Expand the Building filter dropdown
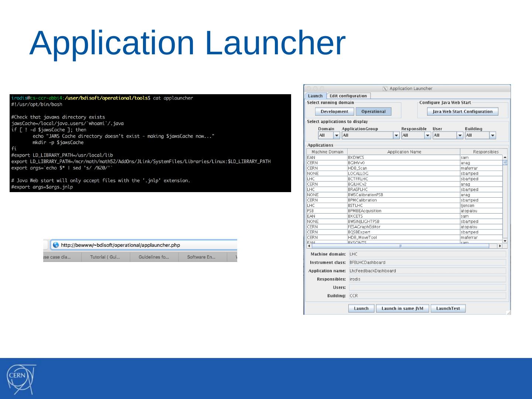 coord(492,136)
